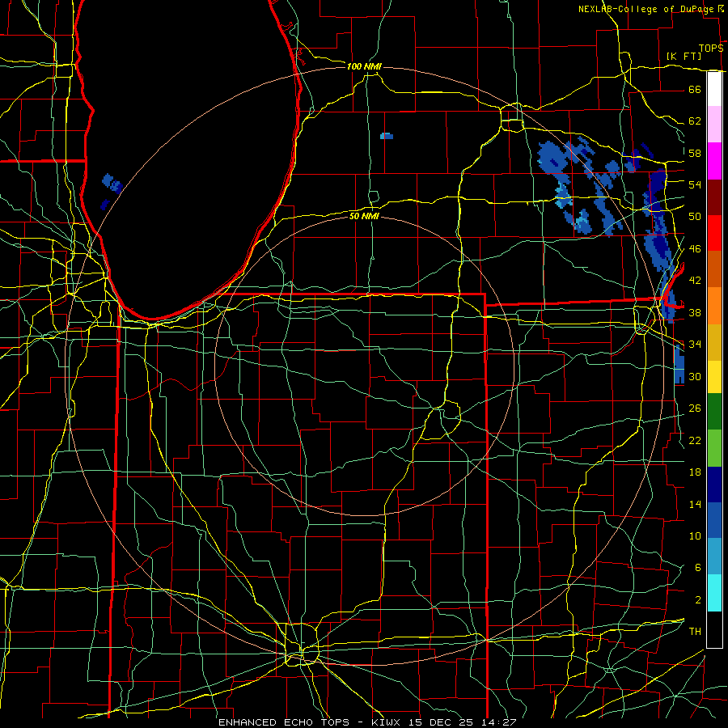Click the magenta 58 legend band
Viewport: 728px width, 728px height.
714,161
